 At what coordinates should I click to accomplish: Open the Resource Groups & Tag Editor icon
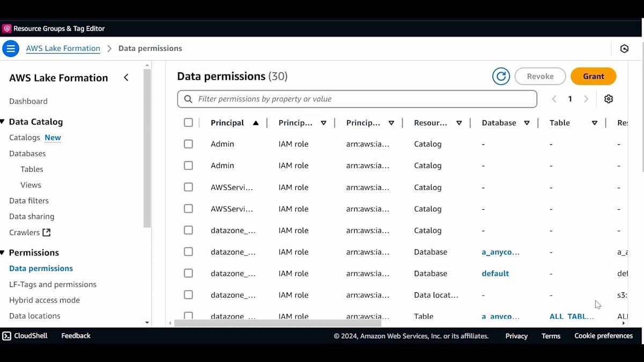[x=6, y=28]
